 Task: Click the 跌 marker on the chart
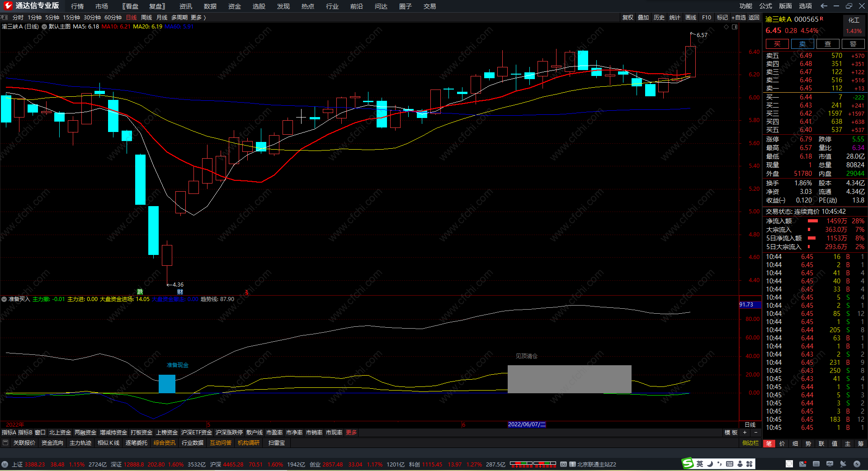pos(140,292)
